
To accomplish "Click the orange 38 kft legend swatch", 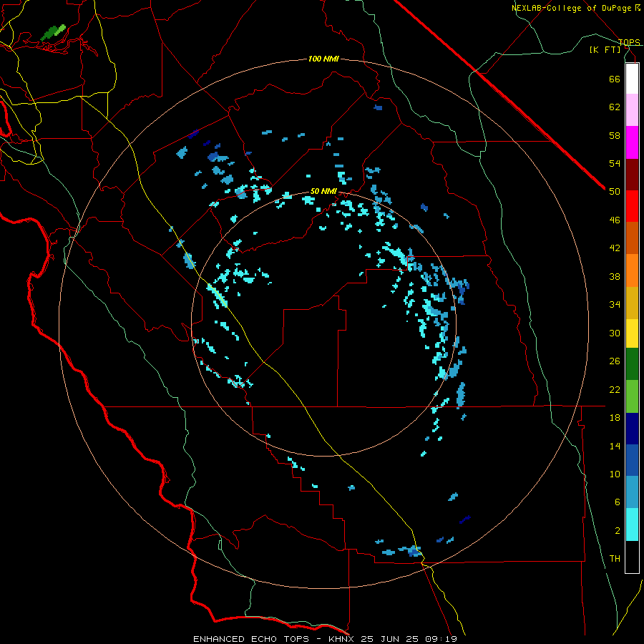I will click(632, 270).
